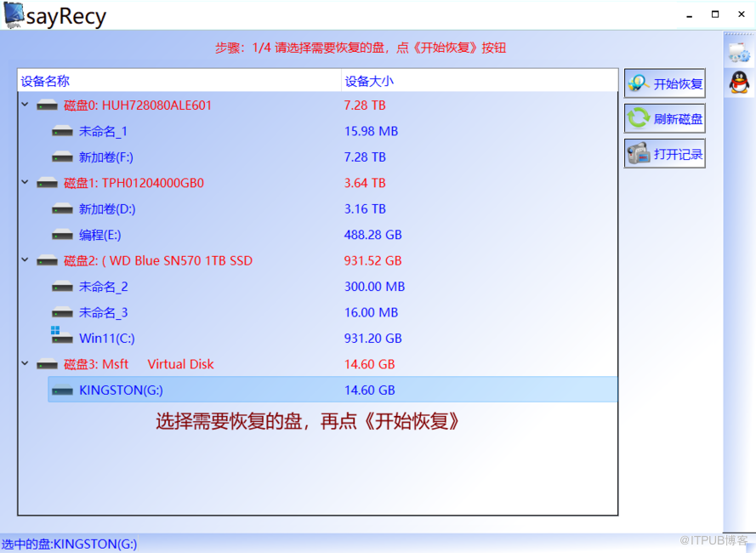Maximize the sayRecy window
The height and width of the screenshot is (553, 756).
(x=715, y=14)
